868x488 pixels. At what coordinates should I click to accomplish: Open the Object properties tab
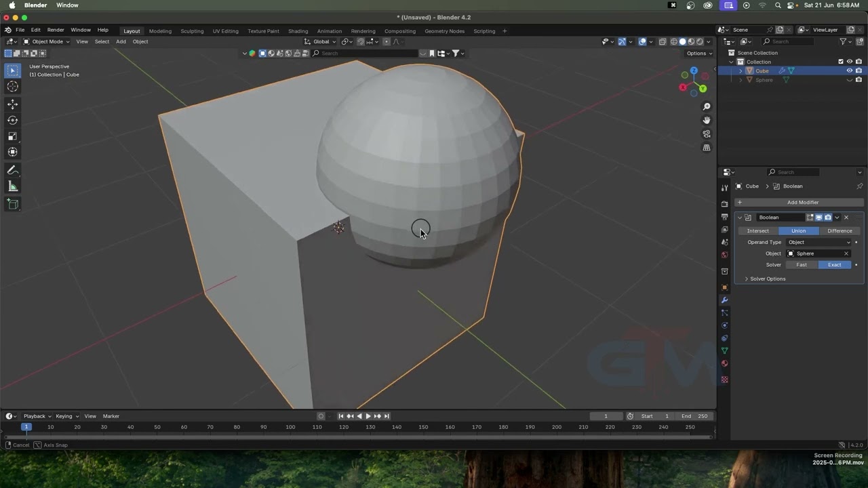tap(724, 287)
